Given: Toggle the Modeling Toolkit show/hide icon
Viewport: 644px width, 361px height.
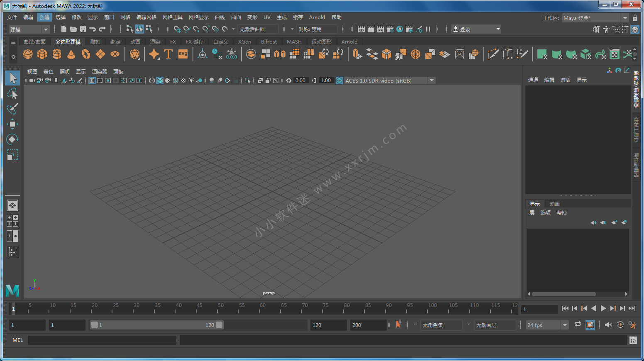Looking at the screenshot, I should [596, 29].
